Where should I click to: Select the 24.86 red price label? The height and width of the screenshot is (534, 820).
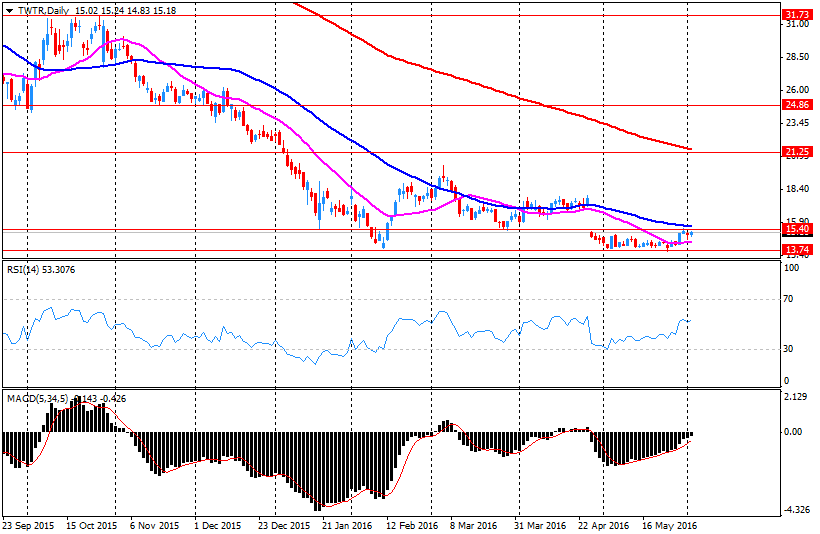(x=796, y=105)
